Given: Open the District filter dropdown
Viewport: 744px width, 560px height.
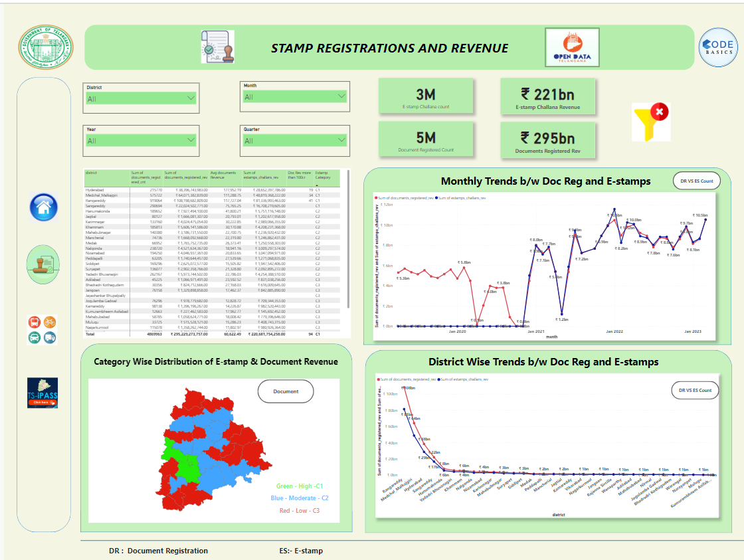Looking at the screenshot, I should (139, 100).
